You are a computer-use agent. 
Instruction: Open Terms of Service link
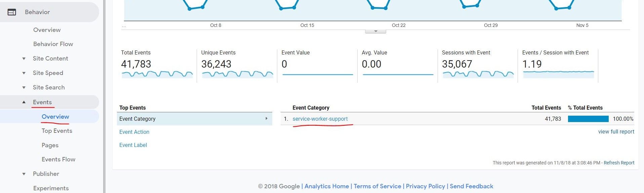point(377,186)
